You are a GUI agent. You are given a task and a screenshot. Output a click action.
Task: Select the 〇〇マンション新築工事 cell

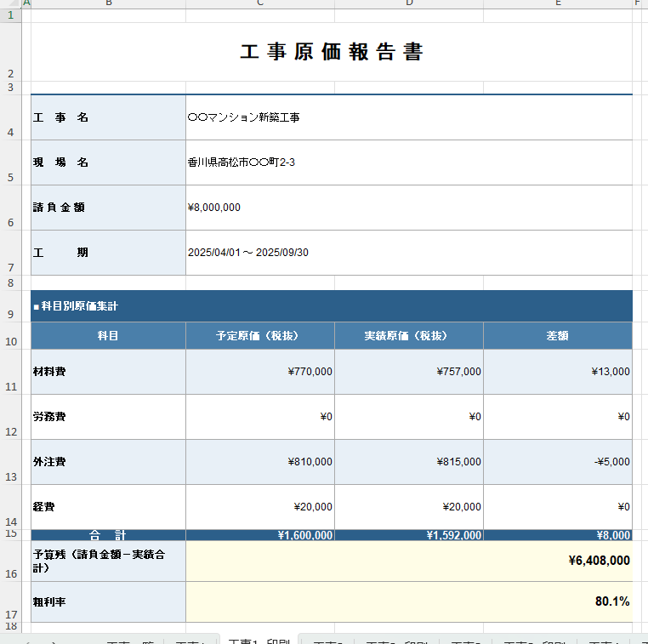(x=408, y=117)
